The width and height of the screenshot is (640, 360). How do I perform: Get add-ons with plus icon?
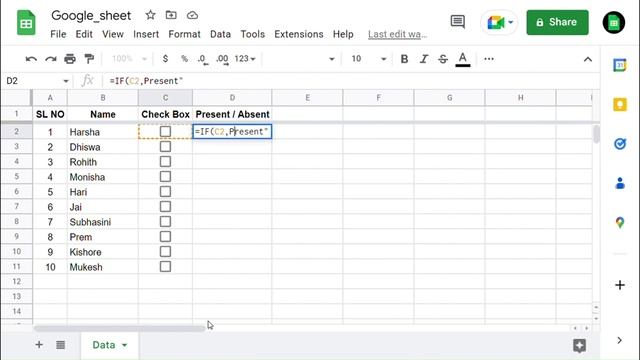click(620, 285)
